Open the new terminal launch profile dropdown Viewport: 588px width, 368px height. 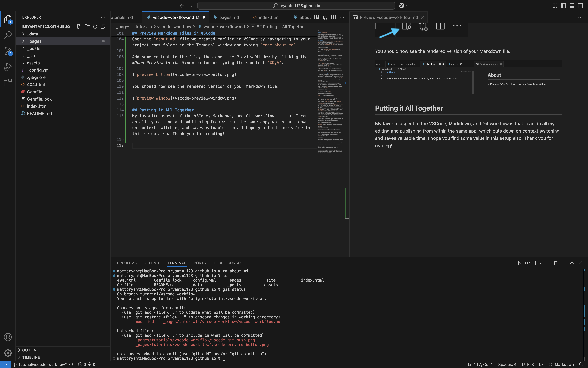pos(541,263)
